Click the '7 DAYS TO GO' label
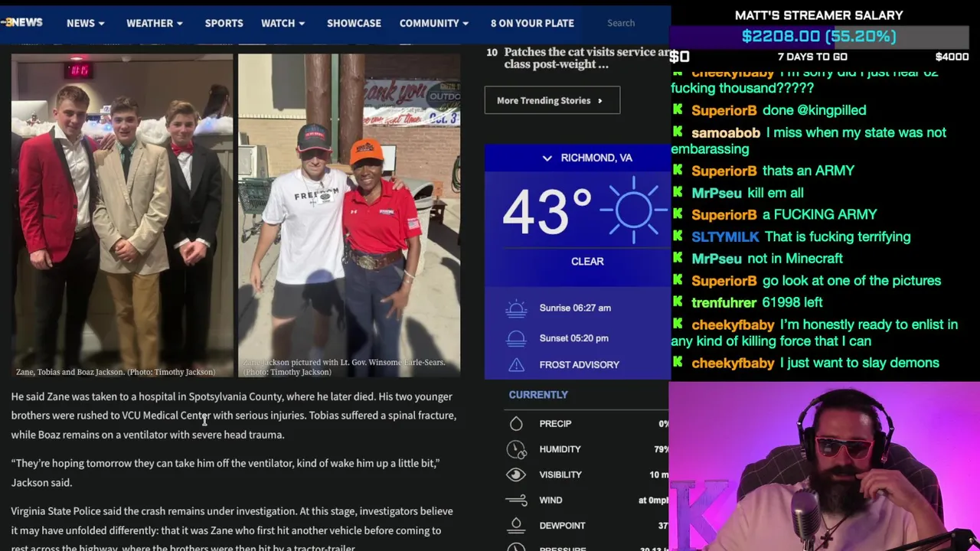Viewport: 980px width, 551px height. (x=812, y=57)
